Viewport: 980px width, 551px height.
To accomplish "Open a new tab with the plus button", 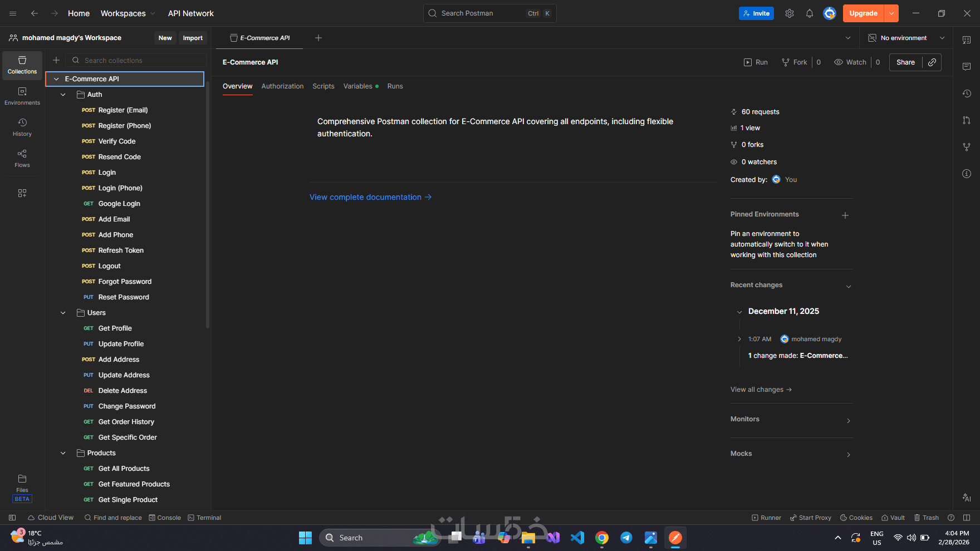I will [x=318, y=38].
